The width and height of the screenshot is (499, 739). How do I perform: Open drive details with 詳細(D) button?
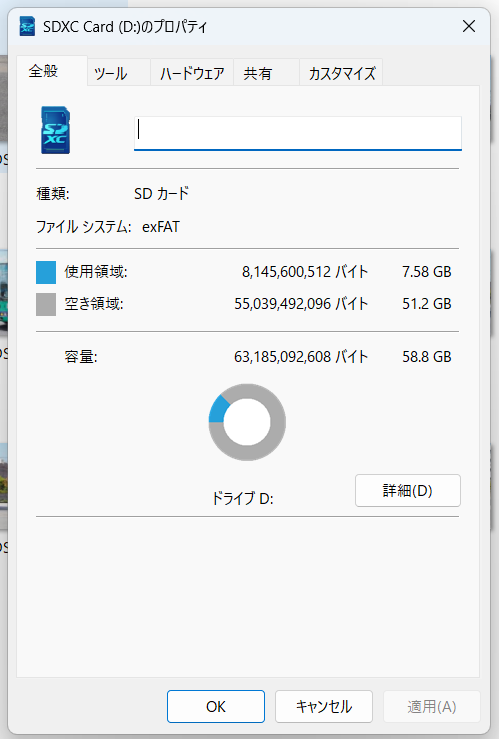[408, 491]
